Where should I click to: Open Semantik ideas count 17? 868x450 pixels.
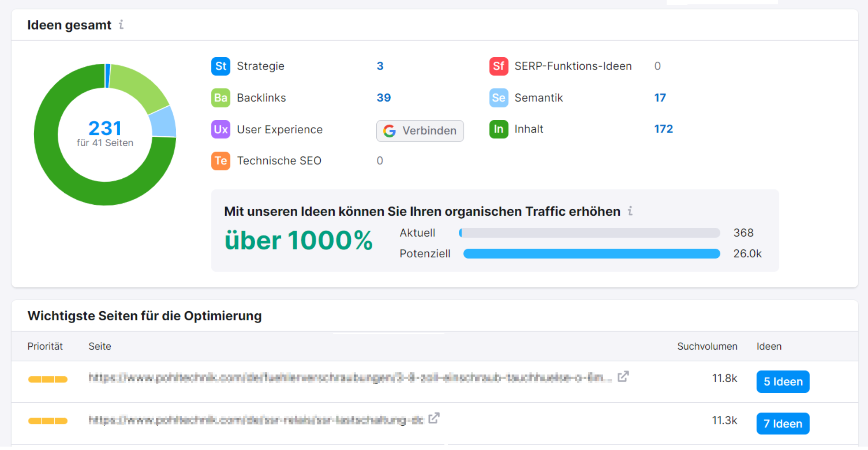(660, 98)
